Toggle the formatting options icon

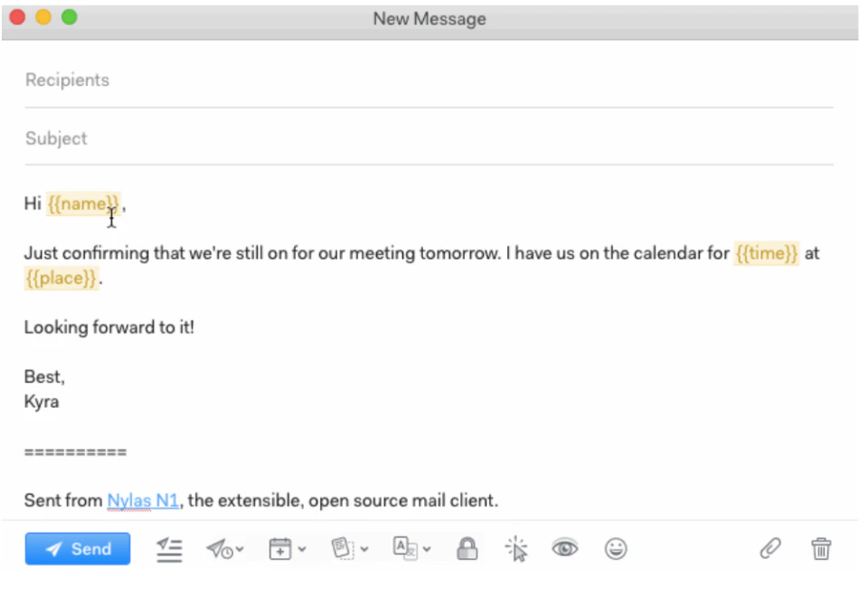pos(169,549)
